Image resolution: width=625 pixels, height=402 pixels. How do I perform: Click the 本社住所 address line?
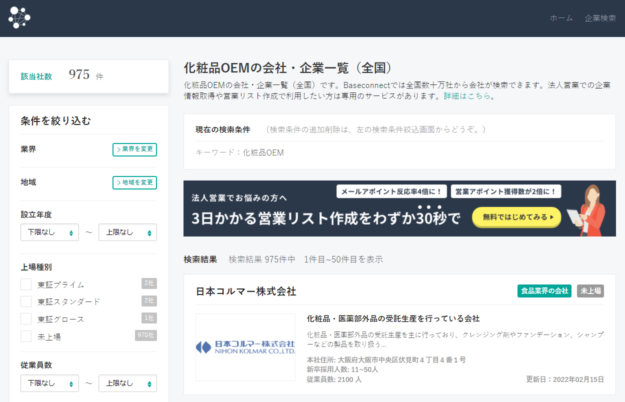386,360
